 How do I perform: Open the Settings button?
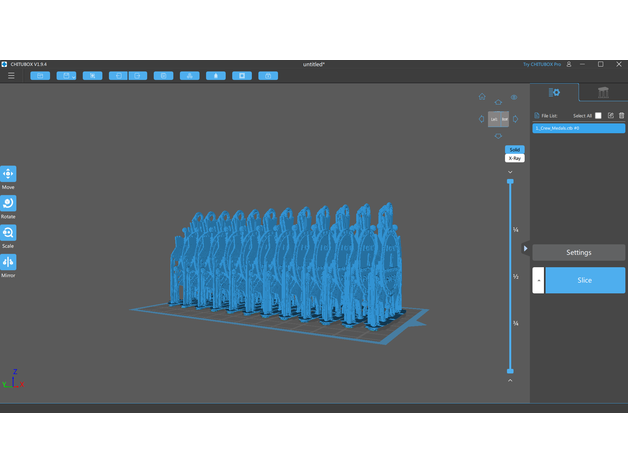pyautogui.click(x=578, y=252)
